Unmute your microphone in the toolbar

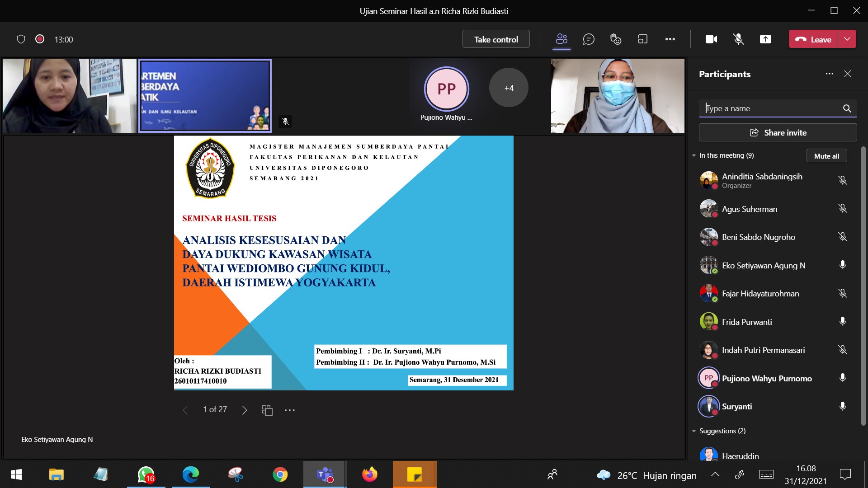coord(738,39)
